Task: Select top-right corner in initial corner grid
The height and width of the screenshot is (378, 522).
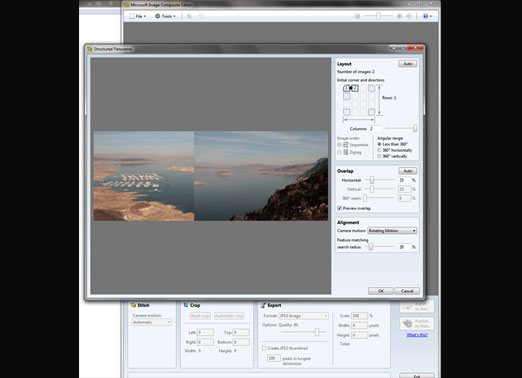Action: (x=371, y=88)
